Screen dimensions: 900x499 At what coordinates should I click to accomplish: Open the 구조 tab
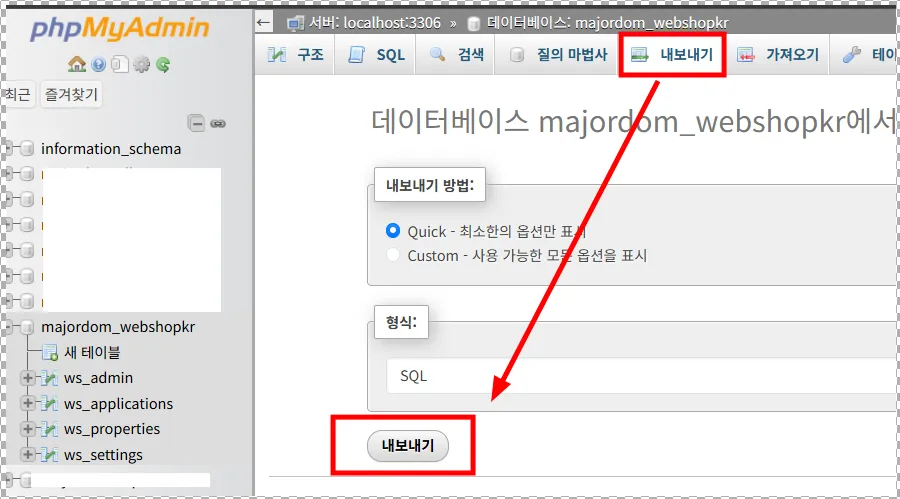pyautogui.click(x=296, y=55)
